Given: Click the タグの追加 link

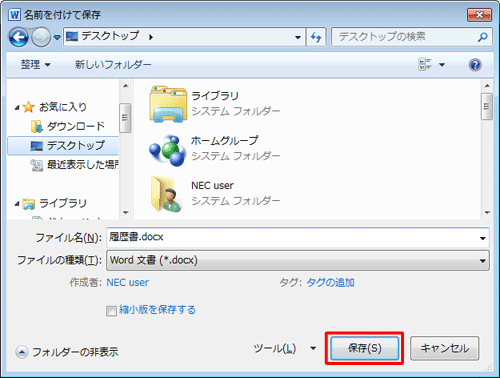Looking at the screenshot, I should 330,283.
